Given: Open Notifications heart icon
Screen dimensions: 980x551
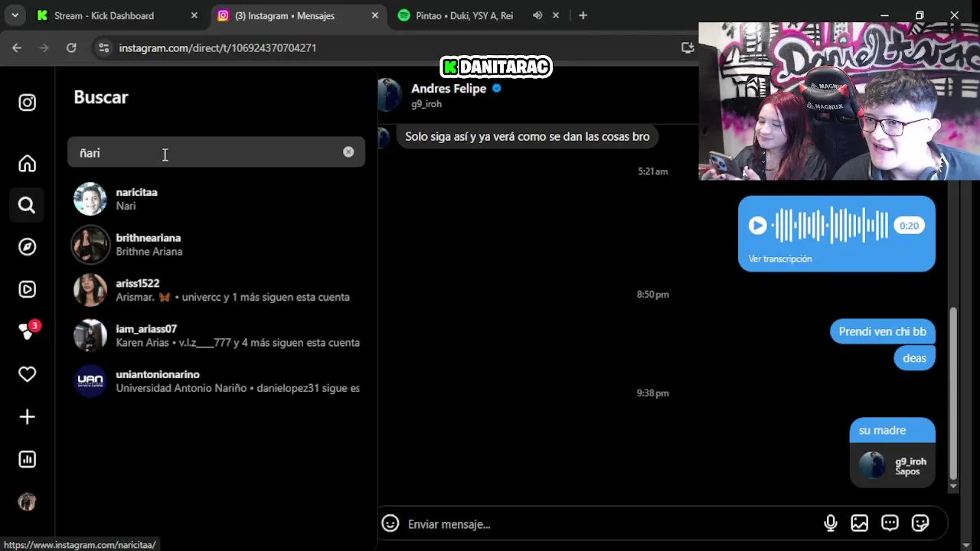Looking at the screenshot, I should coord(27,374).
